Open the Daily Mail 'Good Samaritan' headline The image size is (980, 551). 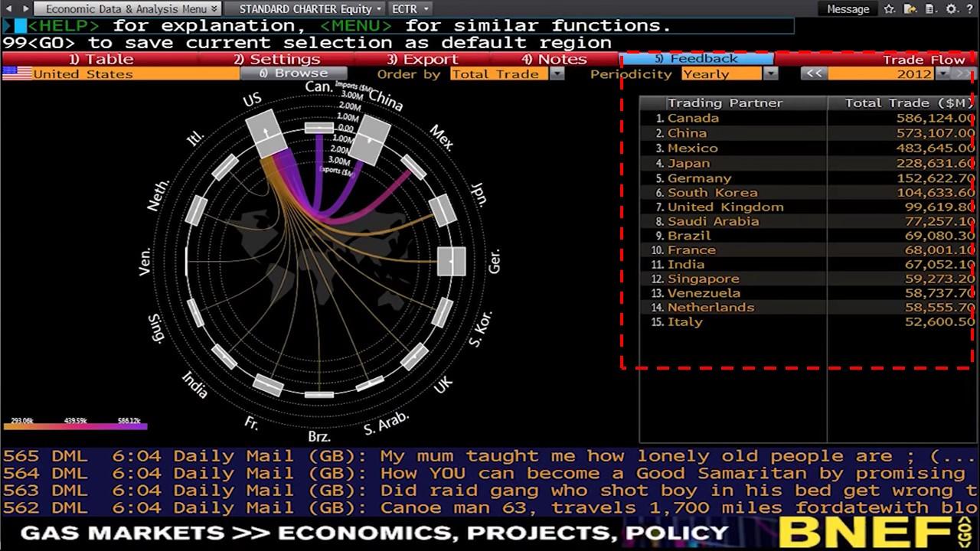coord(490,474)
